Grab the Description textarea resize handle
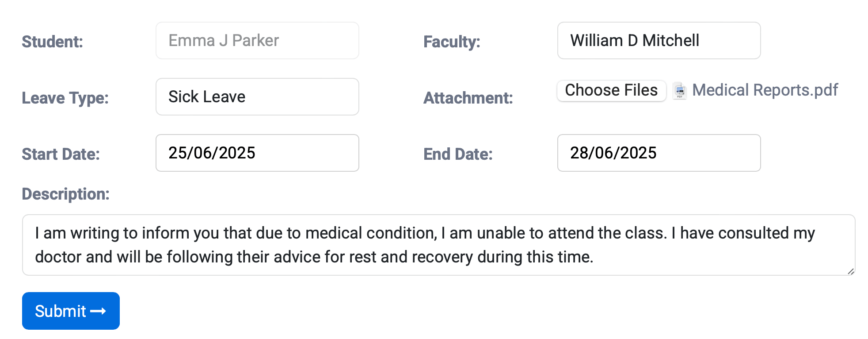Viewport: 868px width, 339px height. (851, 271)
